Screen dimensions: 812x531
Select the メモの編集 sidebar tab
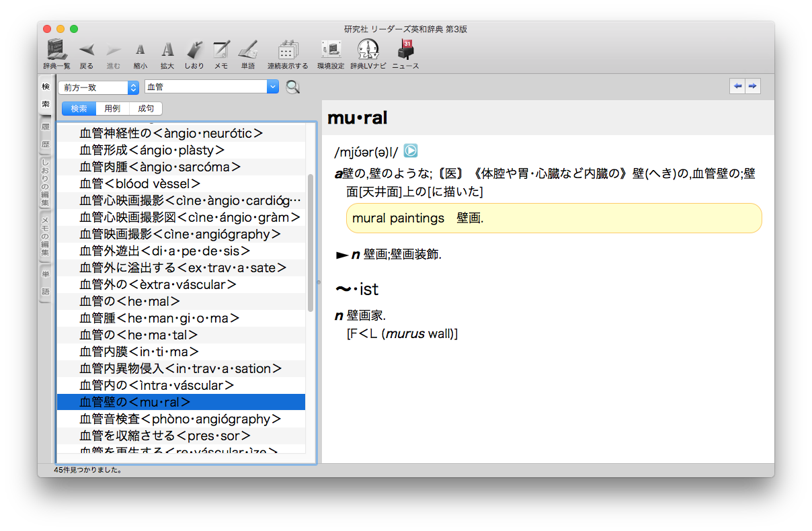tap(45, 237)
